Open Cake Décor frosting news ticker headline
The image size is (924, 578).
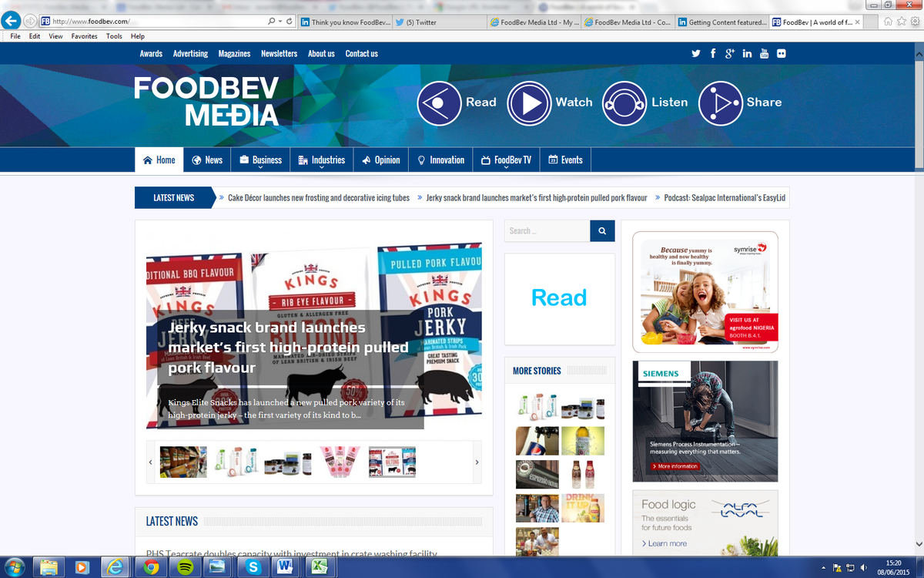pyautogui.click(x=319, y=198)
